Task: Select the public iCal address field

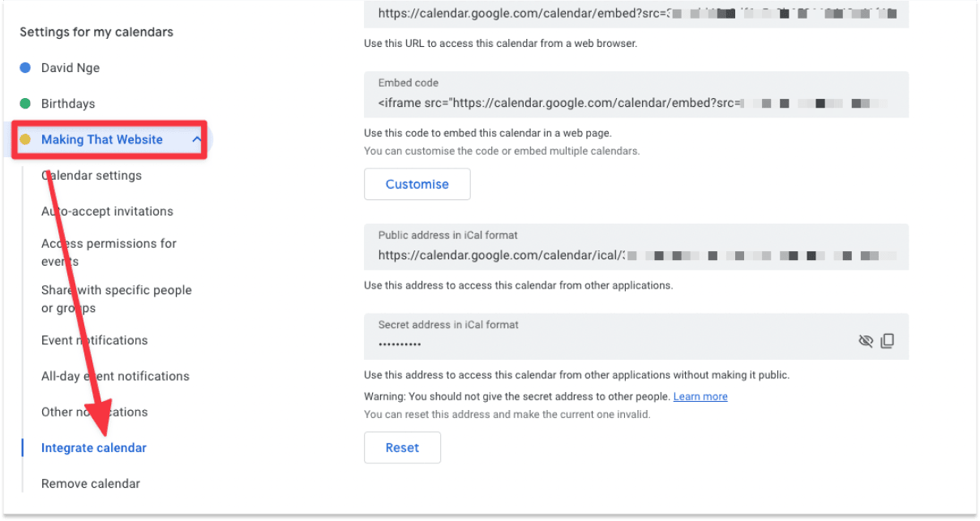Action: click(567, 254)
